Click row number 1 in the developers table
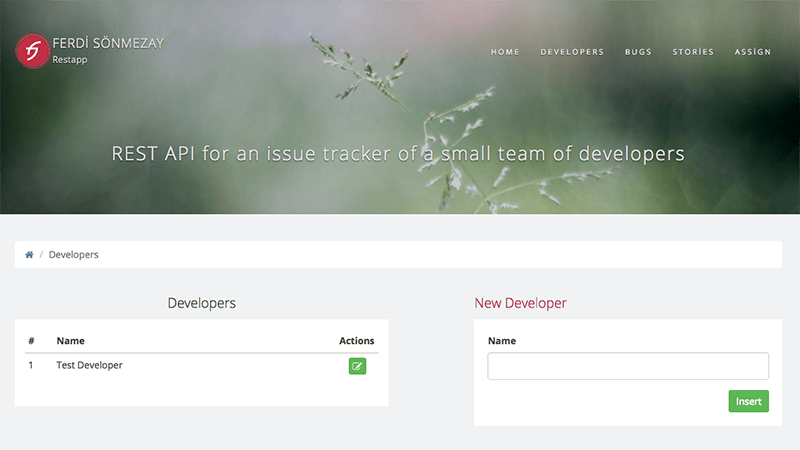Viewport: 800px width, 450px height. 31,365
